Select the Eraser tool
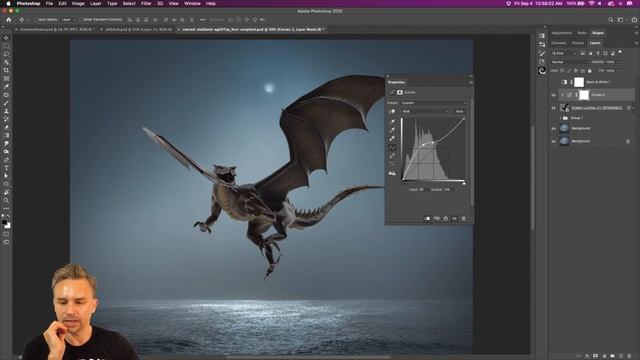 click(x=6, y=127)
